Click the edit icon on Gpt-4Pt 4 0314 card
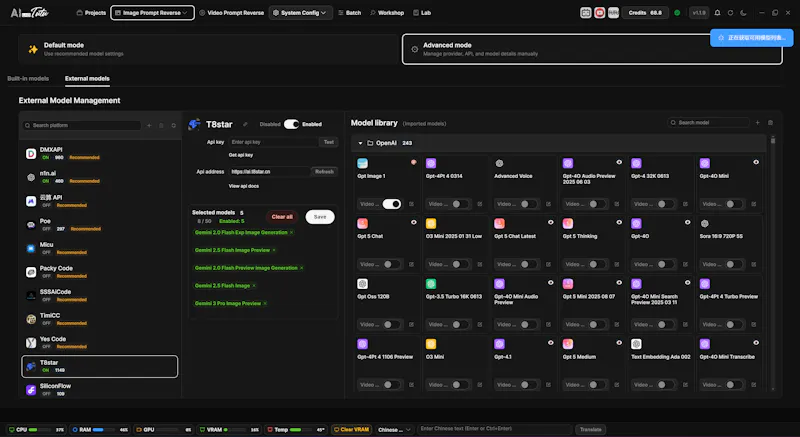Viewport: 800px width, 437px height. [480, 204]
